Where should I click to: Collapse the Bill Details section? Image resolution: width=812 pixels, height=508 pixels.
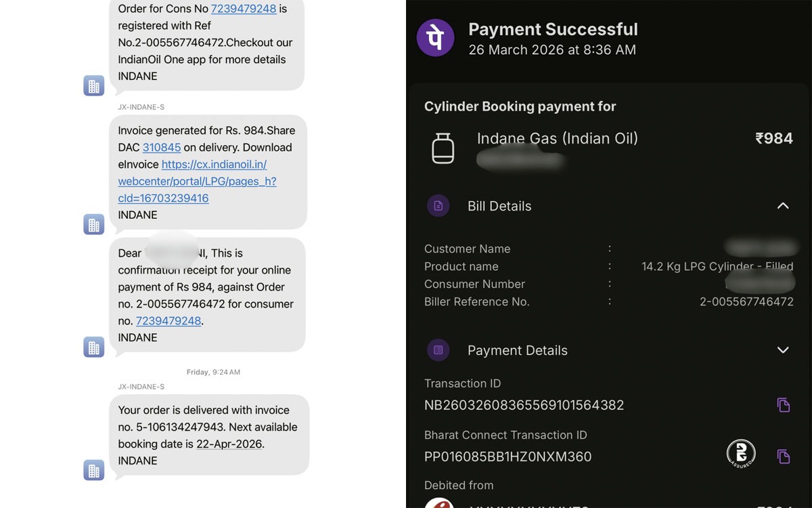tap(783, 206)
